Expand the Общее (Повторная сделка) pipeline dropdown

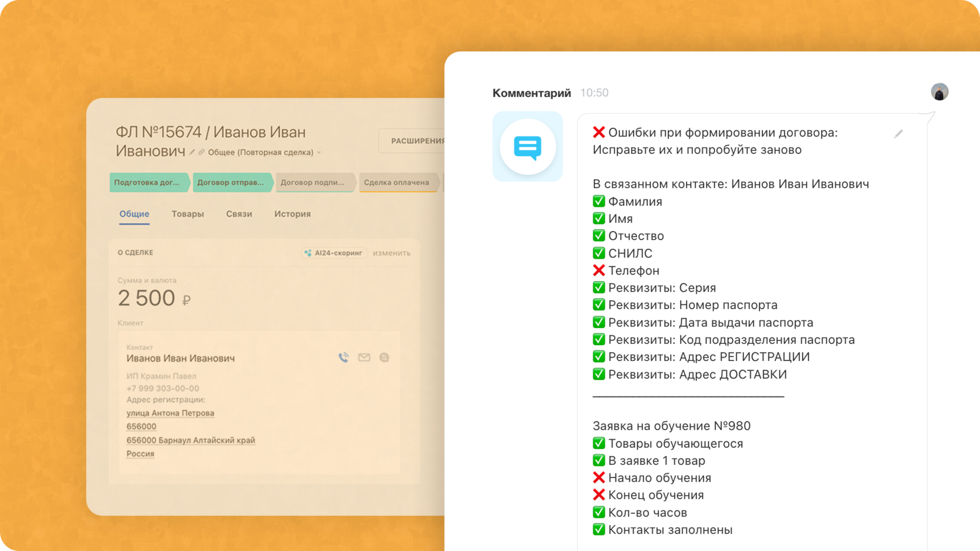[319, 153]
